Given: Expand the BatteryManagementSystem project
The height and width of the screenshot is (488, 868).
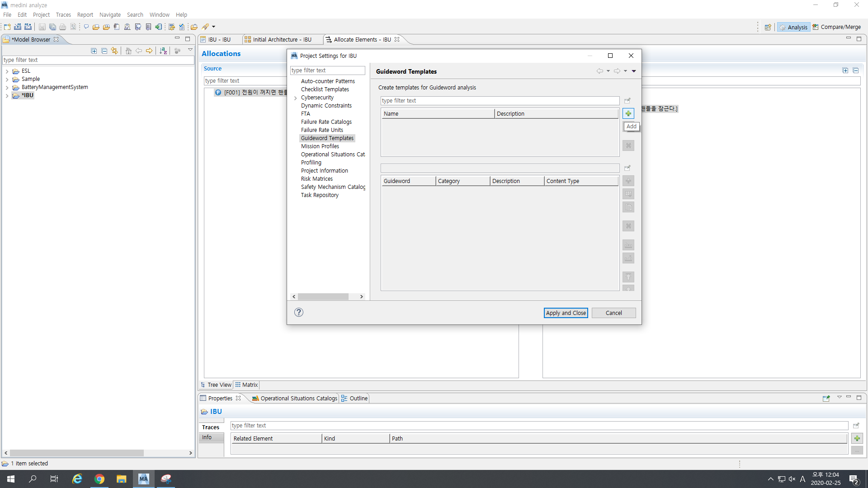Looking at the screenshot, I should pos(7,87).
